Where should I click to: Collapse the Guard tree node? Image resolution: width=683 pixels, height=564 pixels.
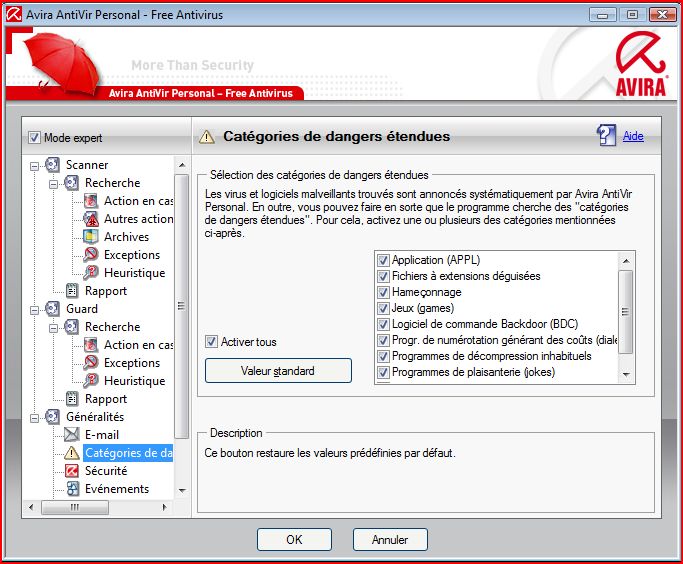tap(34, 310)
